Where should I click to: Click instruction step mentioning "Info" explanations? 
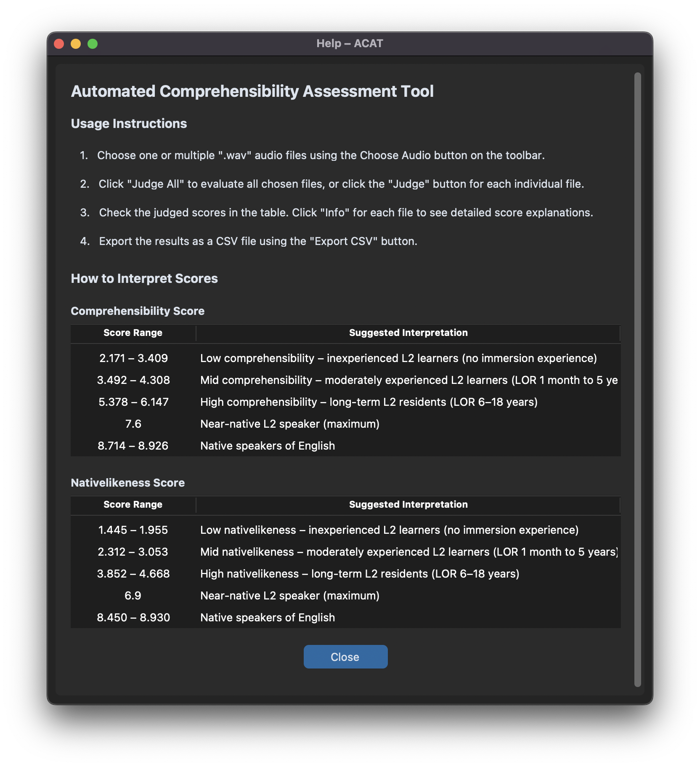[337, 213]
